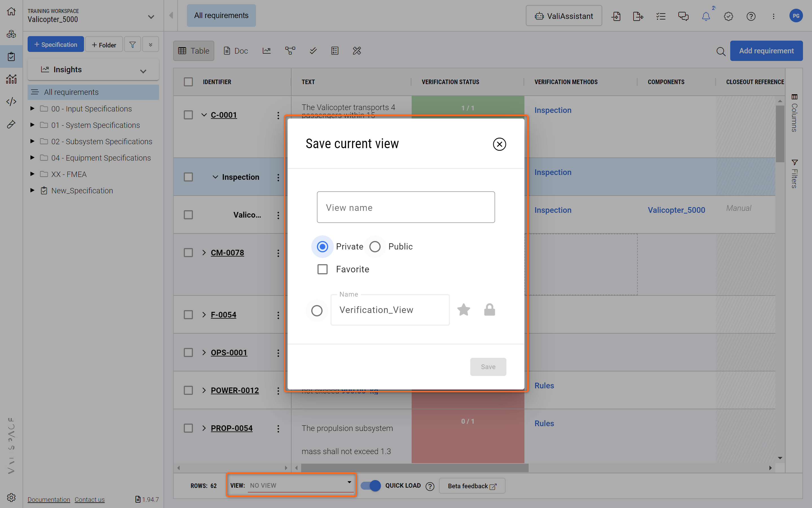Expand the XX - FMEA folder
The image size is (812, 508).
(x=32, y=174)
